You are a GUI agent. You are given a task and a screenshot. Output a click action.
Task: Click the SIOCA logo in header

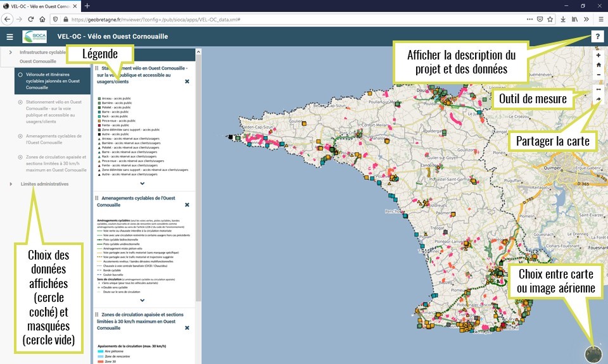[x=34, y=37]
